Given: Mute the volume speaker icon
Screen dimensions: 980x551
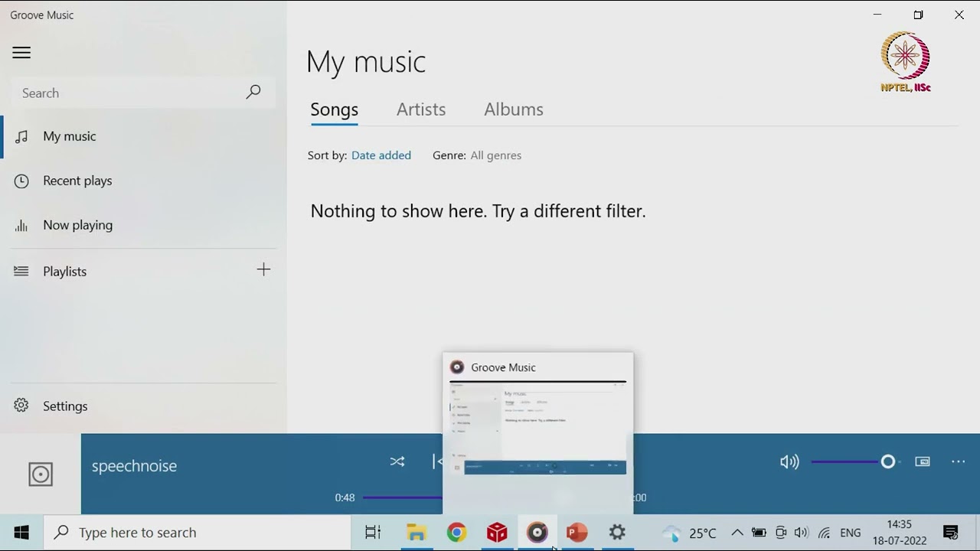Looking at the screenshot, I should [789, 461].
